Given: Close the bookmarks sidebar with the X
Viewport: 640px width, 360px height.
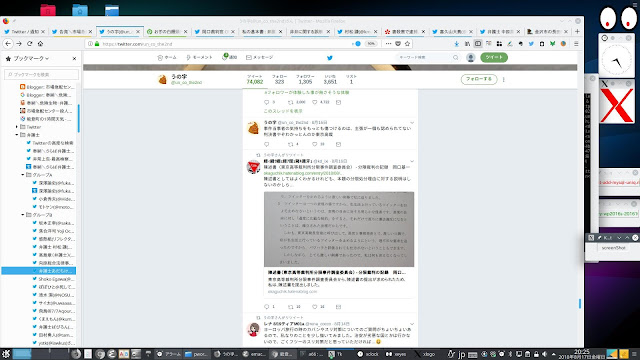Looking at the screenshot, I should pos(74,59).
